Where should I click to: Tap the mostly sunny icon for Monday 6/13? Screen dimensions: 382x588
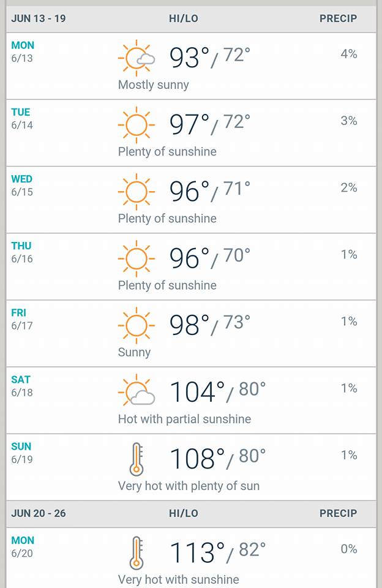pos(137,58)
